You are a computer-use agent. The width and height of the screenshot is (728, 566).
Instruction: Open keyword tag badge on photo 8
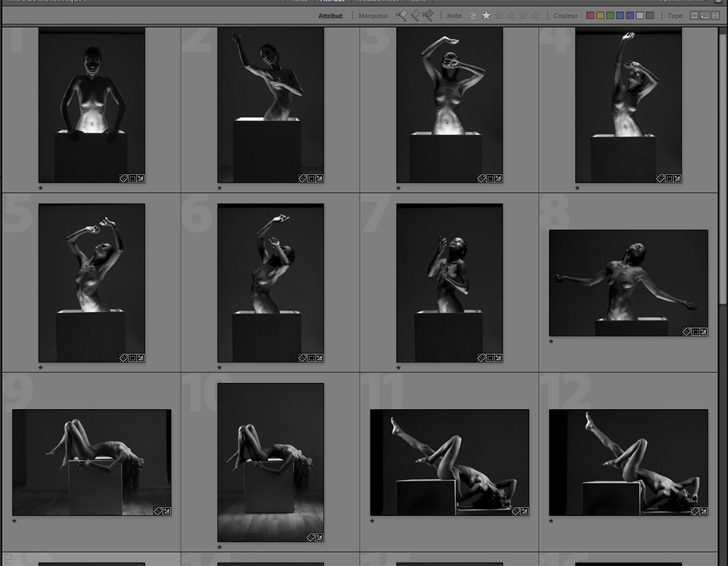pyautogui.click(x=687, y=331)
